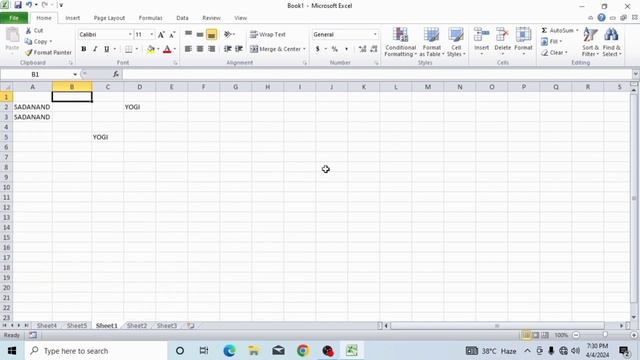The height and width of the screenshot is (360, 640).
Task: Click the Undo arrow in quick access toolbar
Action: click(x=29, y=5)
